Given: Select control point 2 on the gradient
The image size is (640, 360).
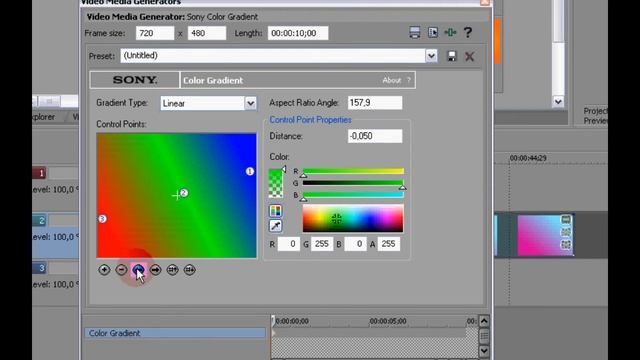Looking at the screenshot, I should (184, 193).
